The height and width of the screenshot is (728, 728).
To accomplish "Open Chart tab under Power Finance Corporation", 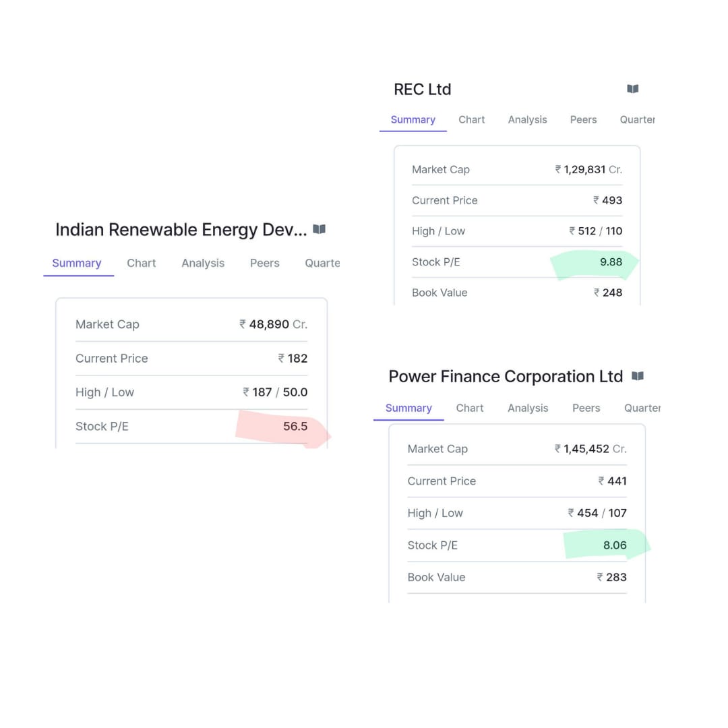I will [469, 408].
